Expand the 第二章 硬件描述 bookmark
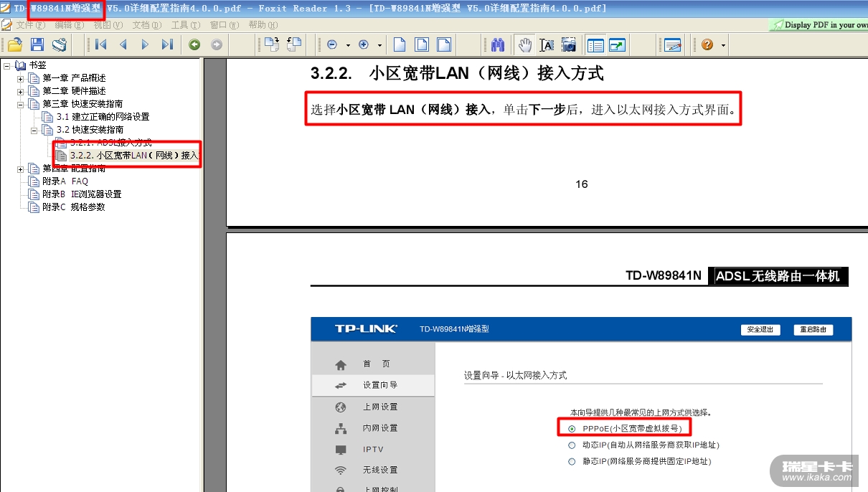The height and width of the screenshot is (492, 868). pos(21,91)
